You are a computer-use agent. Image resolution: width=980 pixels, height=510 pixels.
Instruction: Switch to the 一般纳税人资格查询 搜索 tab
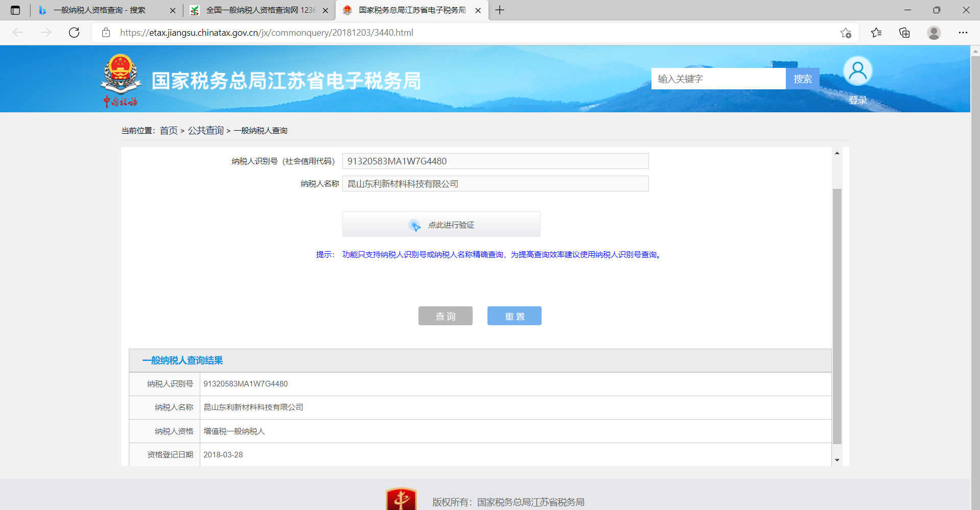coord(100,10)
